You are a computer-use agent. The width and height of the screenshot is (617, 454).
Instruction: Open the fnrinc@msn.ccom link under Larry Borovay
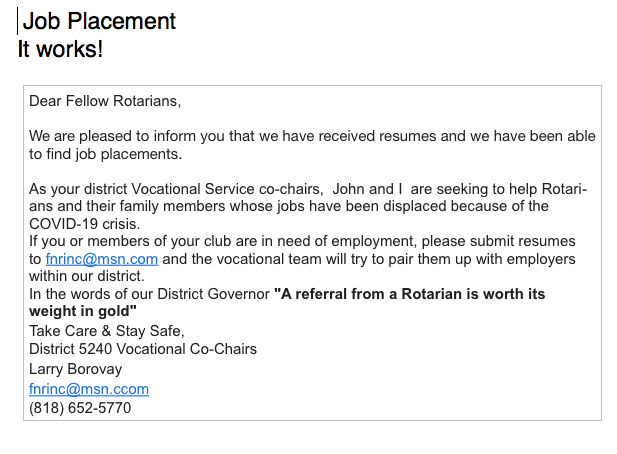click(89, 389)
